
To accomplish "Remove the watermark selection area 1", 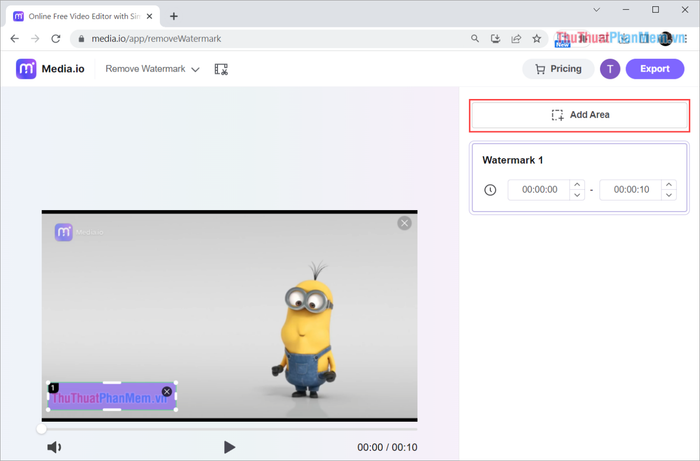I will coord(167,391).
